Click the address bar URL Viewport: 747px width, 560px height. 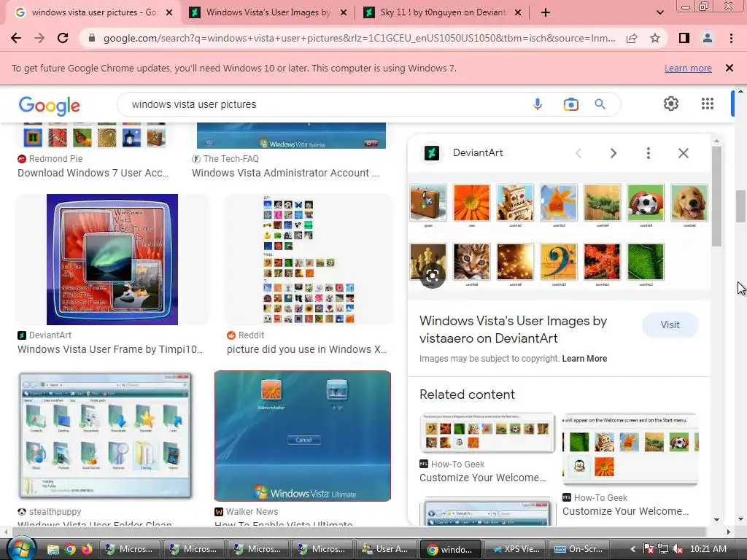pos(358,38)
